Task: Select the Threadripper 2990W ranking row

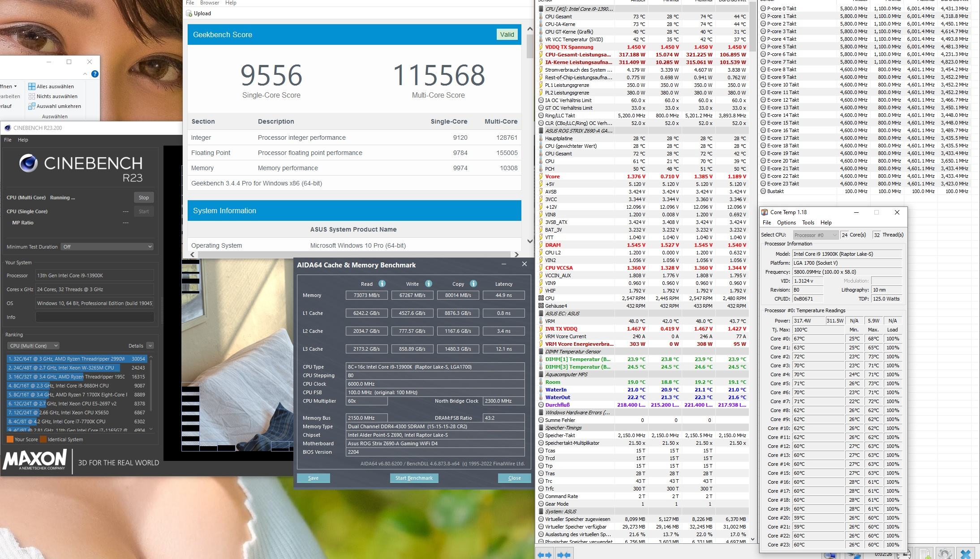Action: 76,359
